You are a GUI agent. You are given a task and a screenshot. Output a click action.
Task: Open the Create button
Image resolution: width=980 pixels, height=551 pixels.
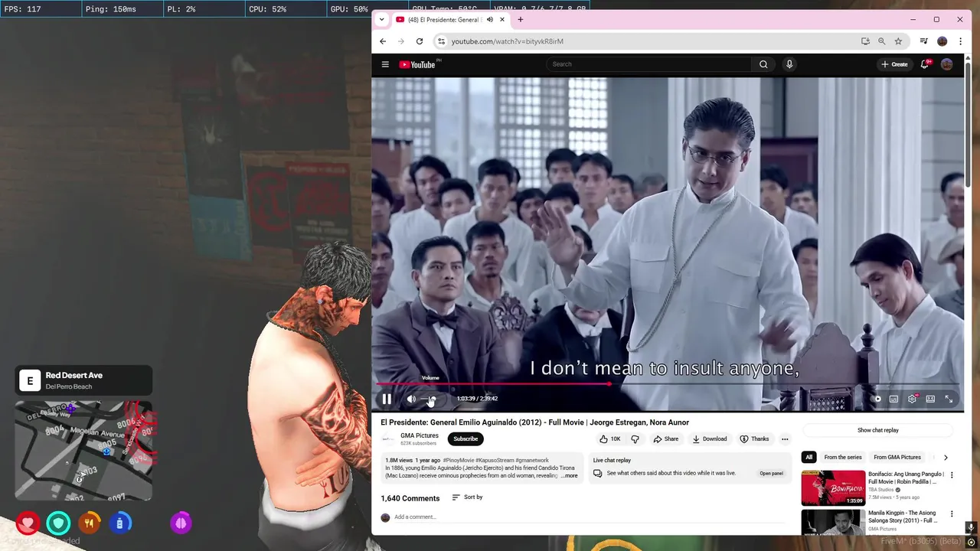[x=894, y=64]
